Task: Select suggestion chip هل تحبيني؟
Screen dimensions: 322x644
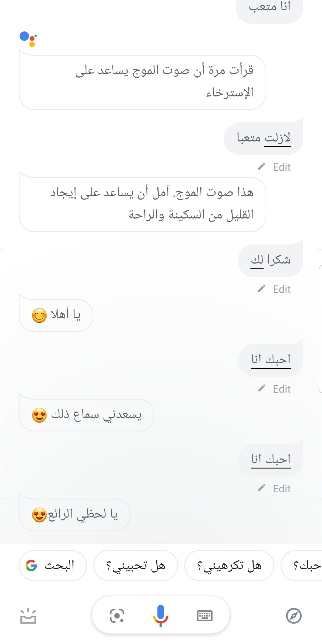Action: 136,565
